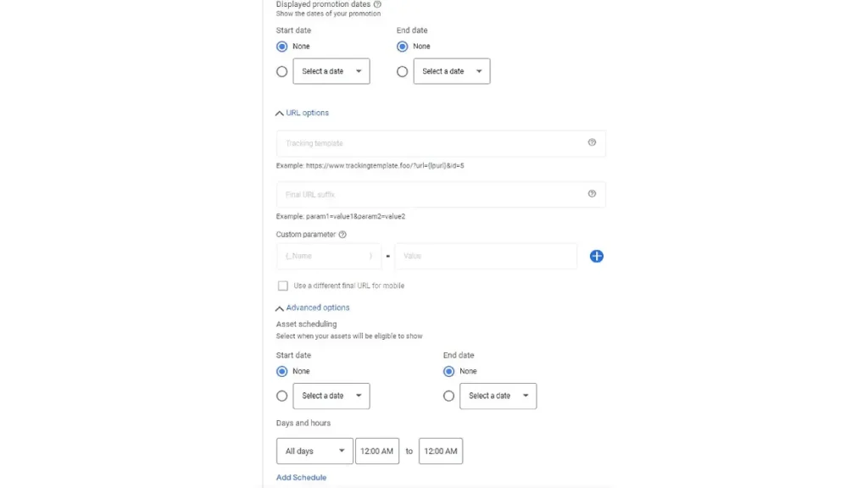Click the first 12:00 AM time field
Image resolution: width=868 pixels, height=488 pixels.
pyautogui.click(x=376, y=451)
